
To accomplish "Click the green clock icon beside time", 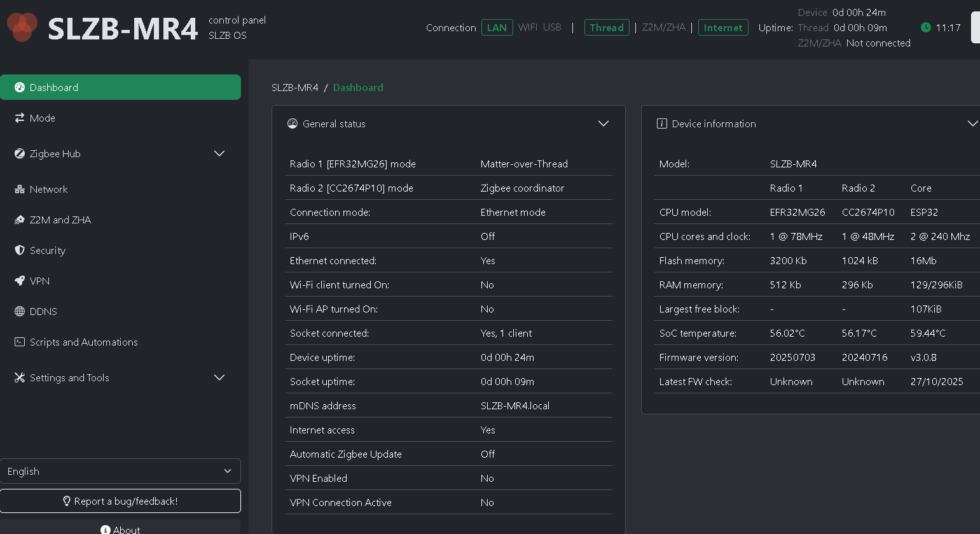I will 926,27.
